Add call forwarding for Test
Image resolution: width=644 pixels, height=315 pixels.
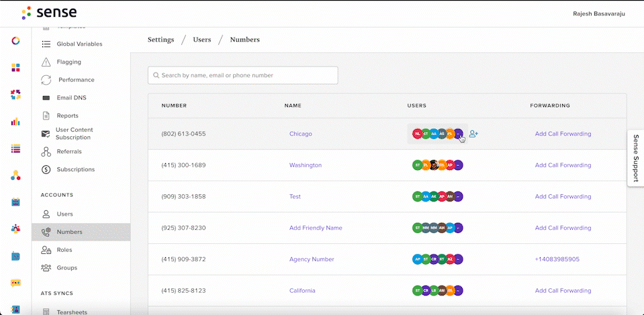click(563, 197)
